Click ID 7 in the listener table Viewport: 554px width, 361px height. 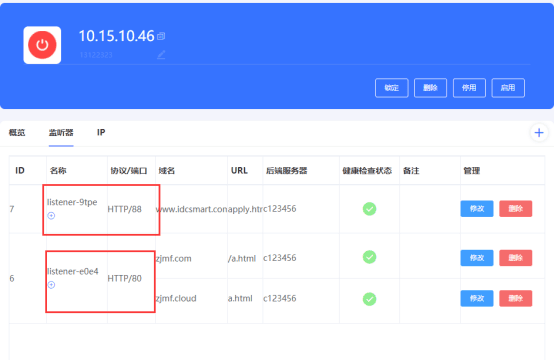[x=12, y=209]
